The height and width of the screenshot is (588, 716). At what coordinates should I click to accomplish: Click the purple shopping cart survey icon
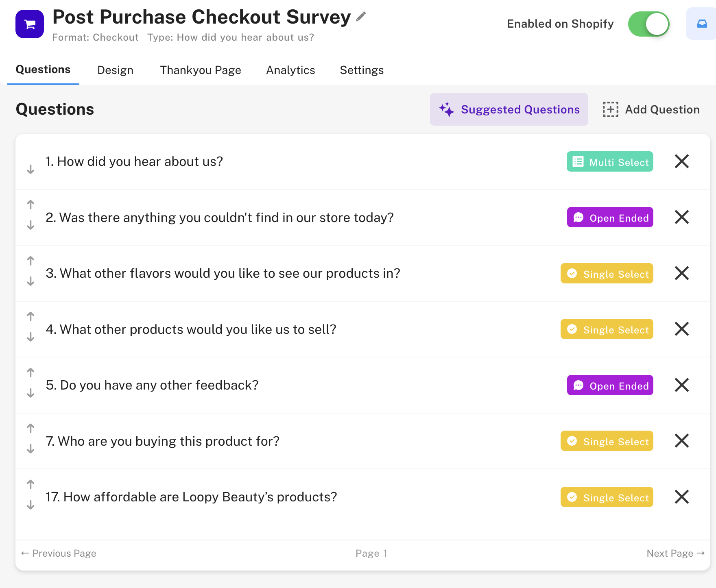click(30, 24)
